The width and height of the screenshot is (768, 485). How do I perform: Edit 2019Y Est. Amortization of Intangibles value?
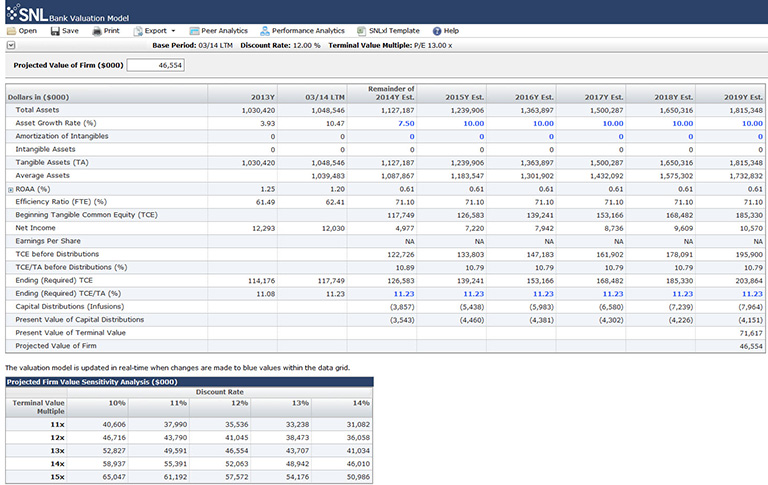point(759,136)
